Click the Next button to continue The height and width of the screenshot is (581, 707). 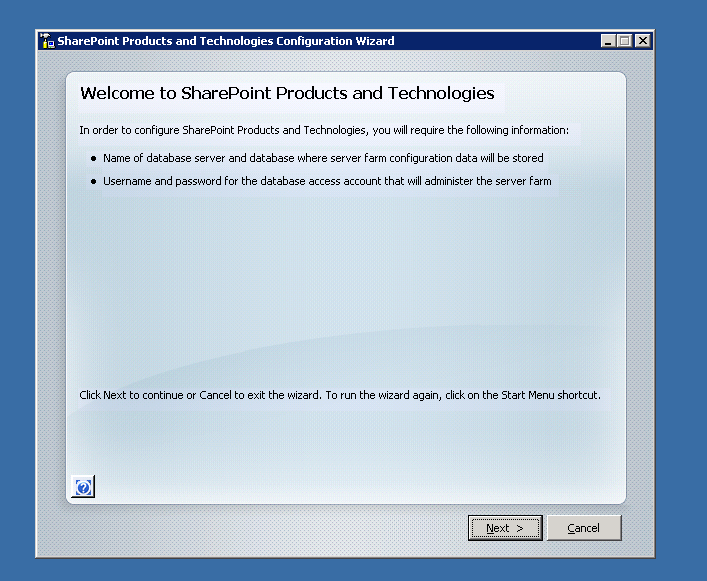click(505, 528)
